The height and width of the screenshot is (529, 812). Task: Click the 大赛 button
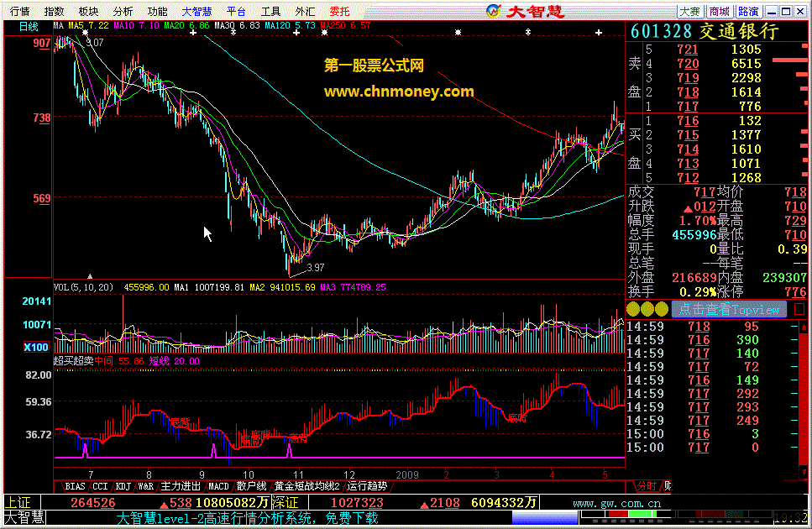coord(689,12)
